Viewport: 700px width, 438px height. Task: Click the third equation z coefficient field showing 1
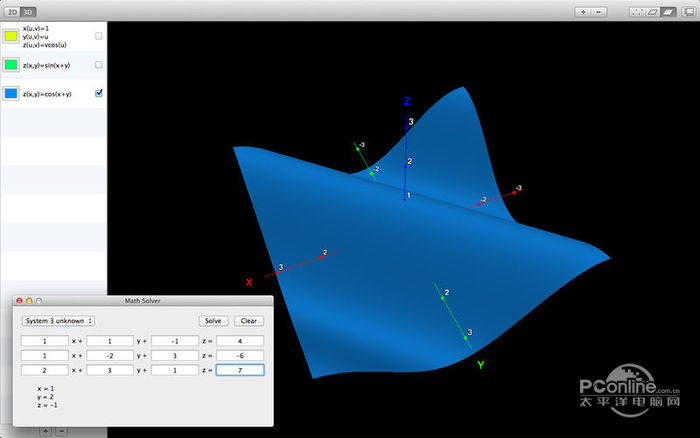[x=175, y=370]
